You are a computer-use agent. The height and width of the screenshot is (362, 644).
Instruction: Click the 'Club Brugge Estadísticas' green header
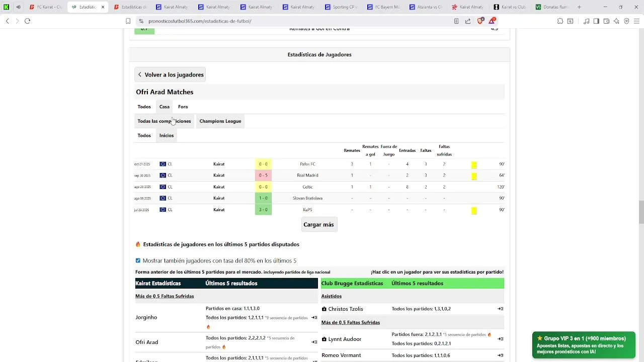click(x=352, y=284)
